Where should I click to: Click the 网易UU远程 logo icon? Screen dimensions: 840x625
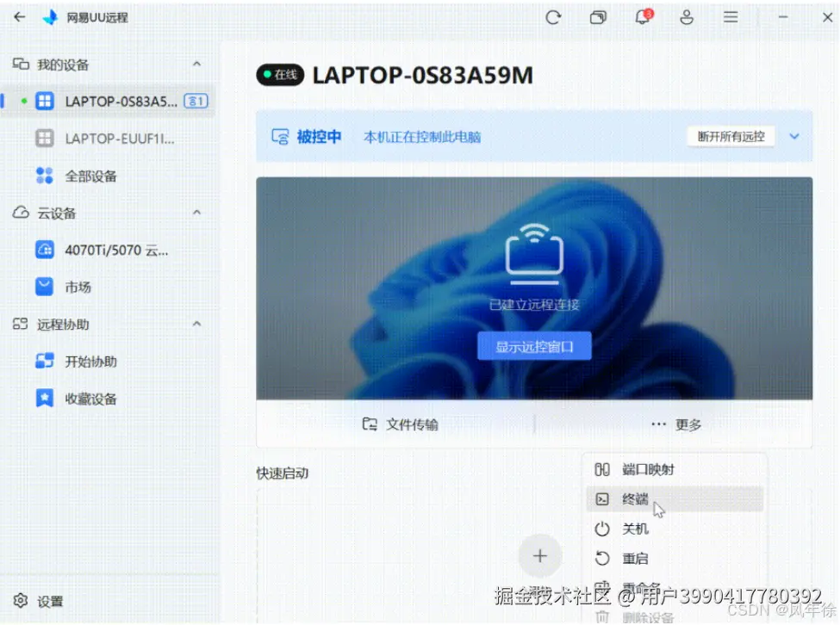pos(50,17)
